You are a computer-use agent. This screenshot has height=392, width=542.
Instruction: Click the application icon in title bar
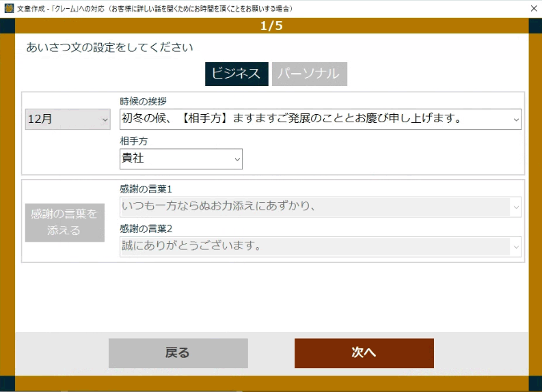pos(9,8)
